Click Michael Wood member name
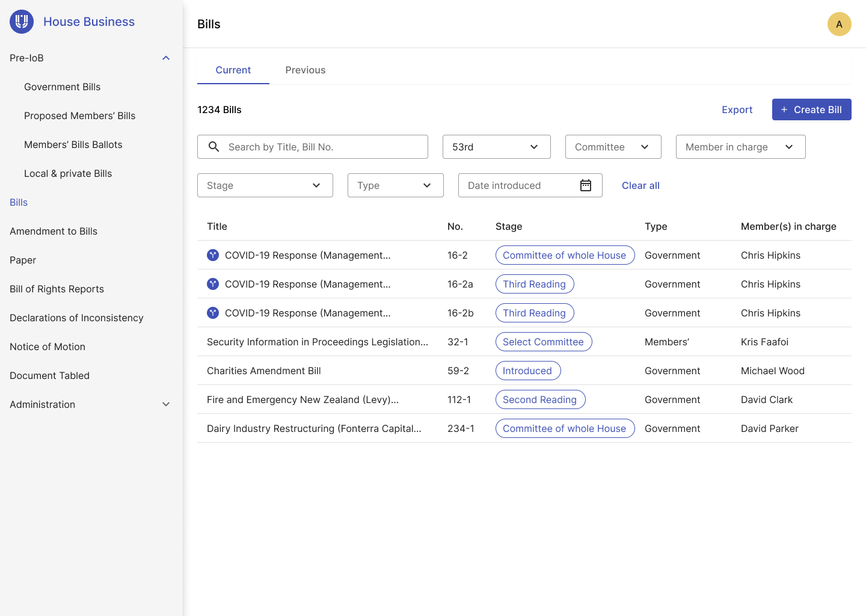 coord(773,371)
